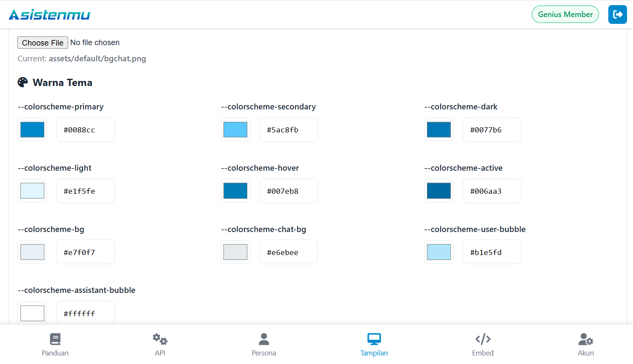This screenshot has width=633, height=364.
Task: Select the Tampilan monitor icon
Action: [374, 339]
